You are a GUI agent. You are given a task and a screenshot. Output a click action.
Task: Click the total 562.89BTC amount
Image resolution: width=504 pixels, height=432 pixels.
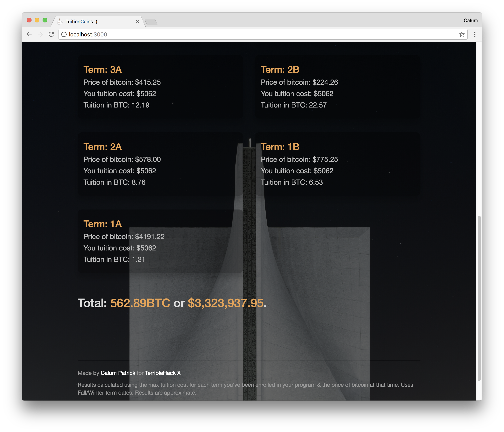(x=140, y=303)
